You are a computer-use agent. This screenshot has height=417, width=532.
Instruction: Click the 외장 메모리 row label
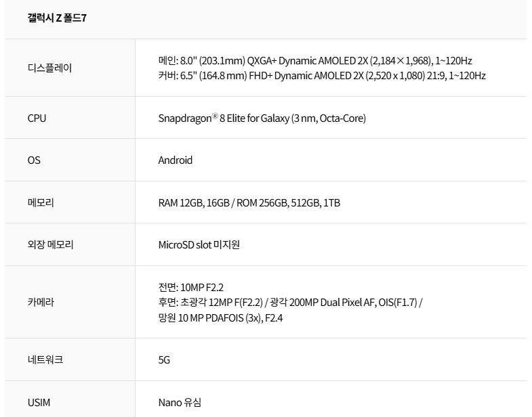click(x=50, y=244)
